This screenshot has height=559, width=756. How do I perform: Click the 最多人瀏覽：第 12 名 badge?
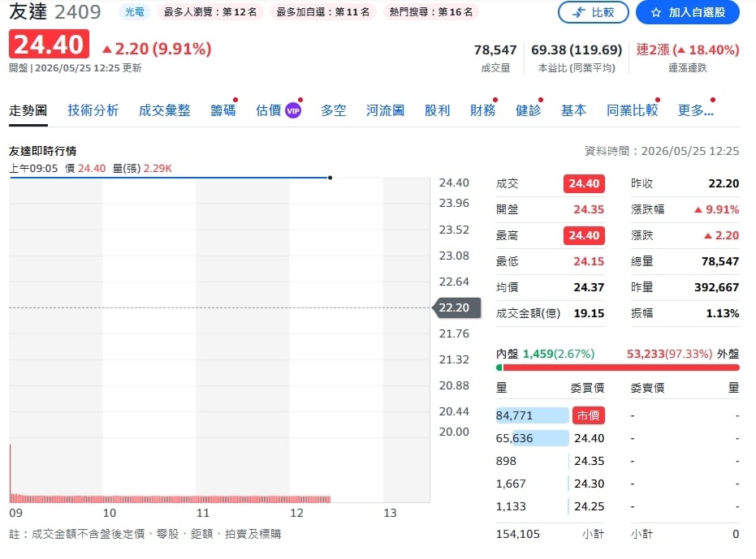(x=210, y=12)
